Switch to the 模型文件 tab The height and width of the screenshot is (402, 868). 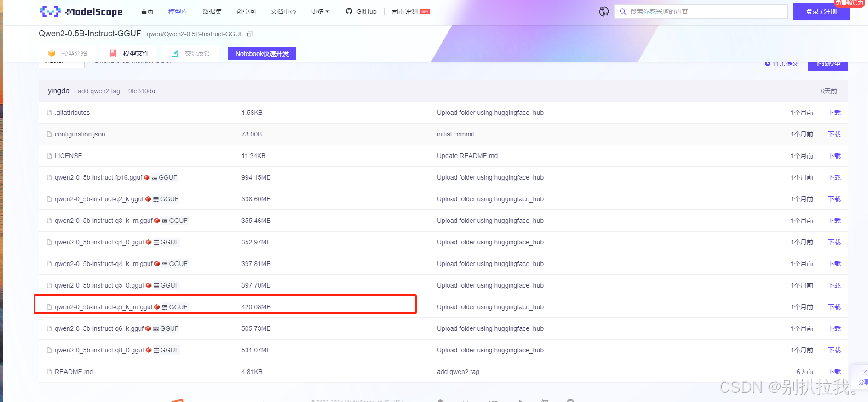130,53
